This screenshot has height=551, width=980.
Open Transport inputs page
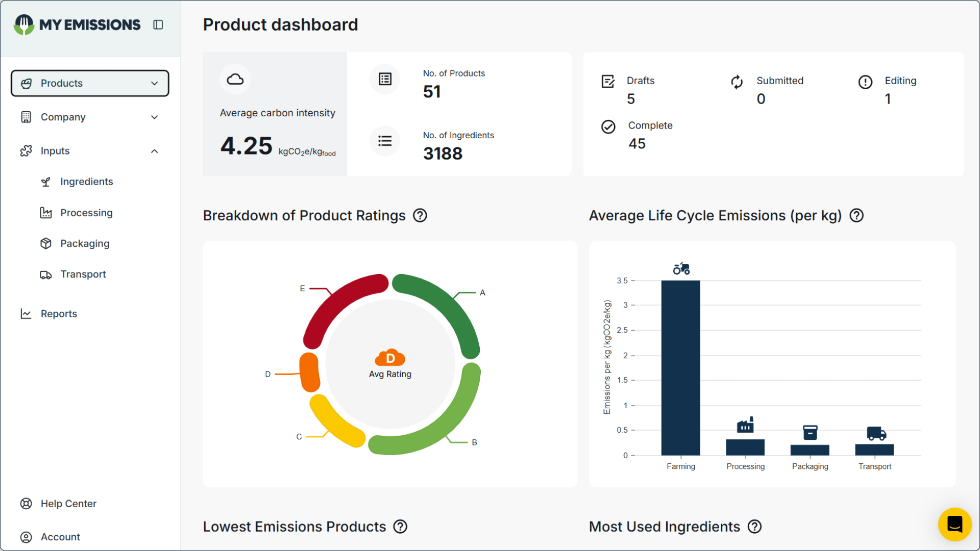click(83, 274)
